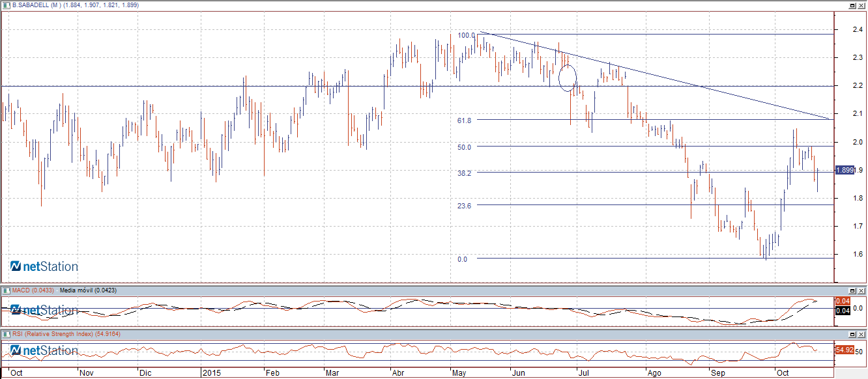Click the 1.6 price axis label
Screen dimensions: 868x379
point(858,255)
